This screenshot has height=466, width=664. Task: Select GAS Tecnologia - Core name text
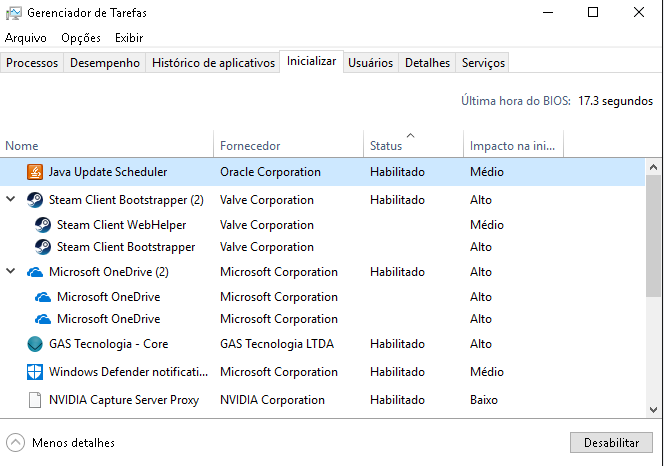(108, 344)
